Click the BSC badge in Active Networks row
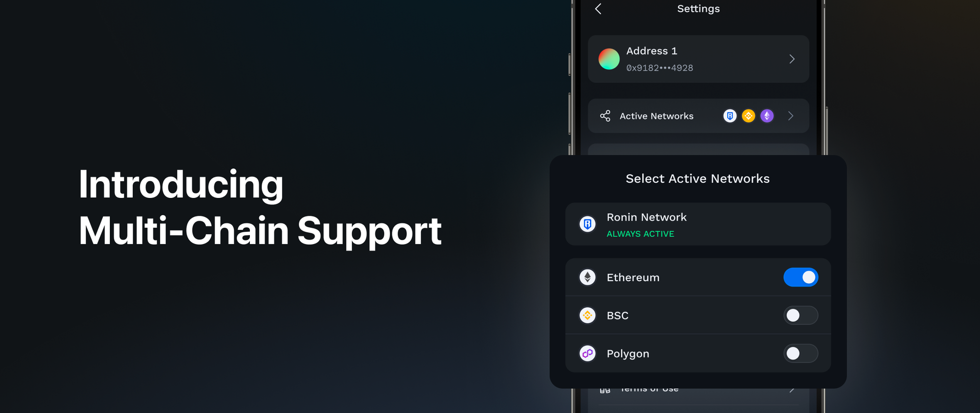The image size is (980, 413). [x=748, y=116]
